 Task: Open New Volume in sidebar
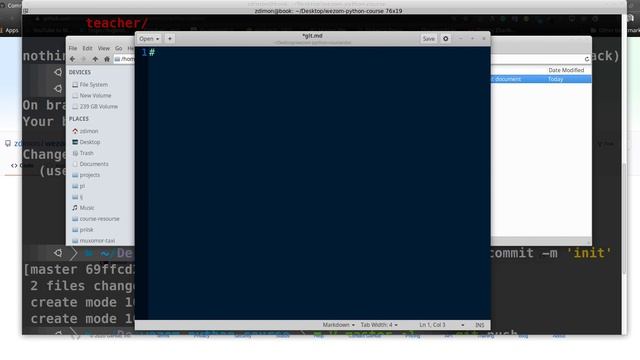pyautogui.click(x=95, y=96)
